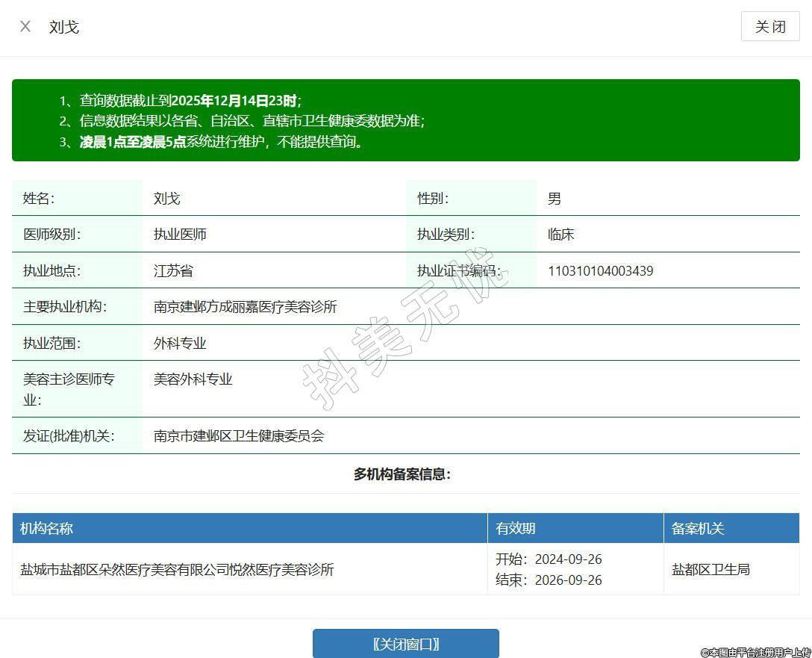812x658 pixels.
Task: Click the start date 2024-09-26
Action: click(x=568, y=559)
